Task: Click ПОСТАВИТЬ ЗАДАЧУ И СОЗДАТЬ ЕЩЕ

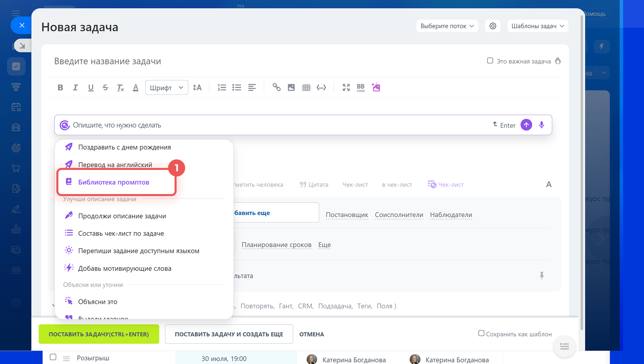Action: [x=229, y=334]
